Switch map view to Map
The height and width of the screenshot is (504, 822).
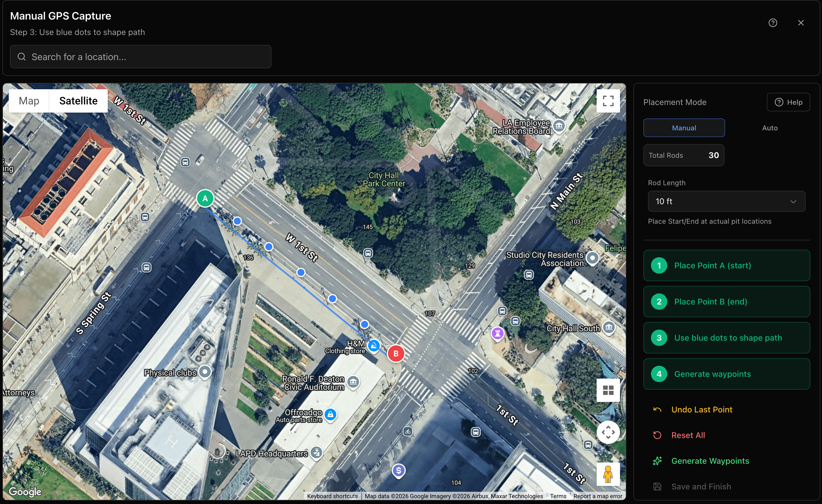tap(29, 101)
